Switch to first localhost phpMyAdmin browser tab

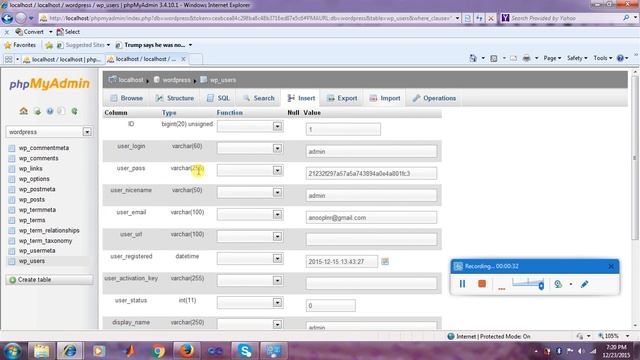pyautogui.click(x=62, y=59)
